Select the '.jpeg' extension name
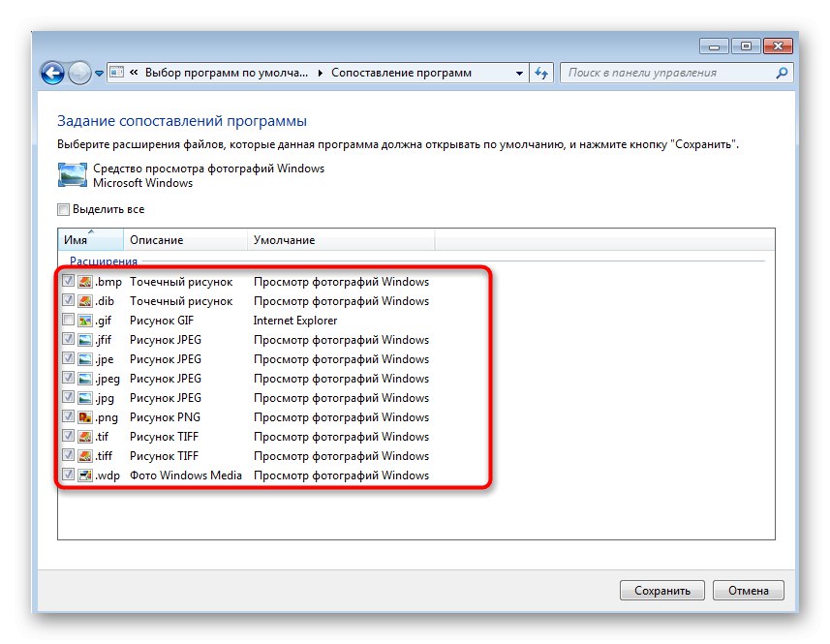Viewport: 830px width, 644px height. pyautogui.click(x=108, y=379)
